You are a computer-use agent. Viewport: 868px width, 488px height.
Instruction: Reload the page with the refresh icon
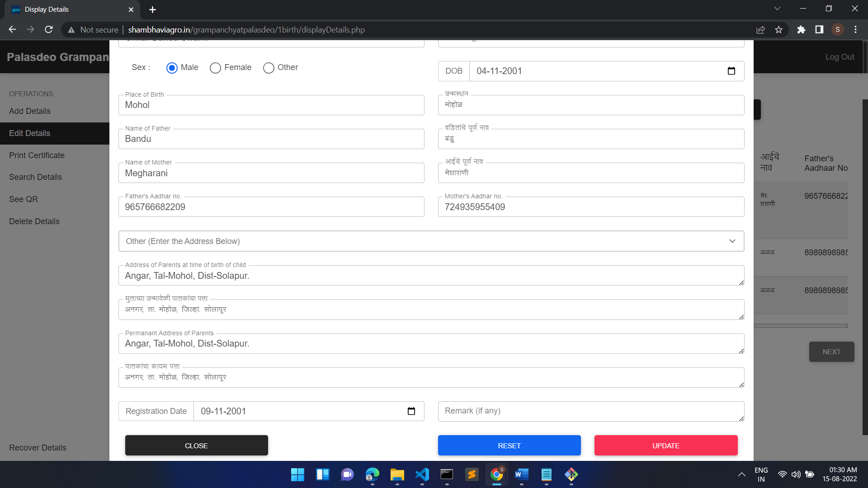tap(48, 29)
